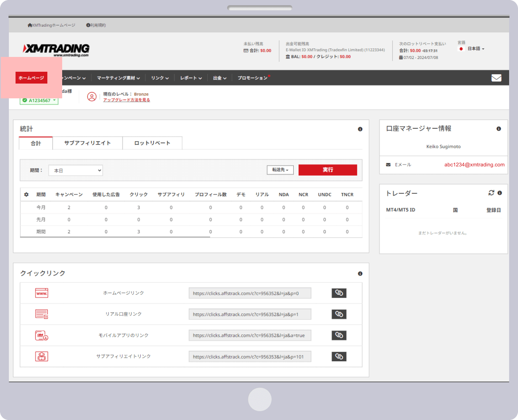Click the クリック column header
The image size is (518, 420).
(139, 194)
